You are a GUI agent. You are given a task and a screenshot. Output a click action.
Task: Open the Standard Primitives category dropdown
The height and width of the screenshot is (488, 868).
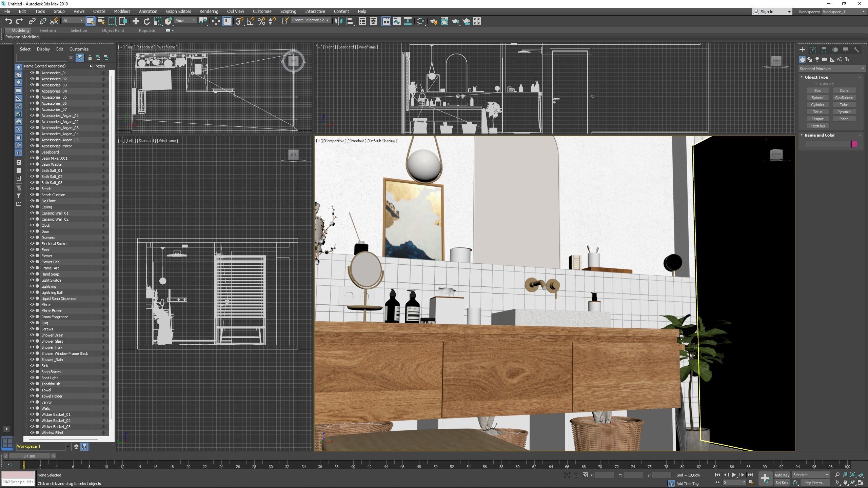point(832,69)
